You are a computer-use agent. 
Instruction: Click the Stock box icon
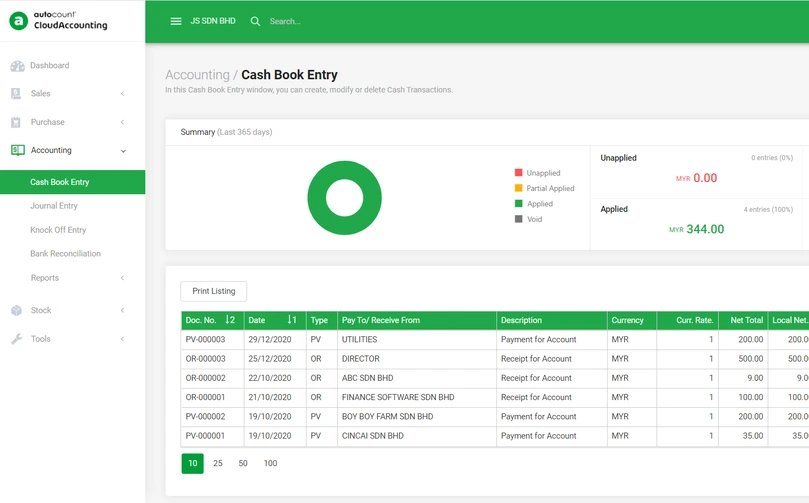[x=17, y=310]
